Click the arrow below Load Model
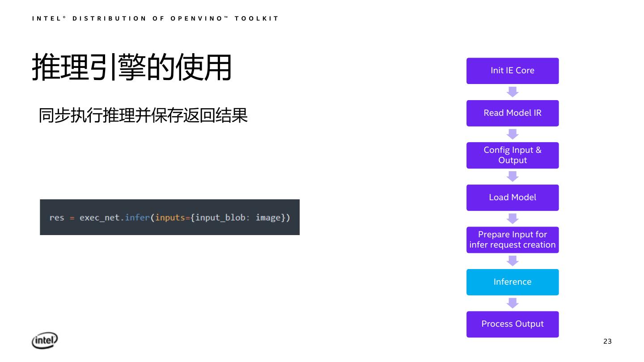 coord(513,219)
